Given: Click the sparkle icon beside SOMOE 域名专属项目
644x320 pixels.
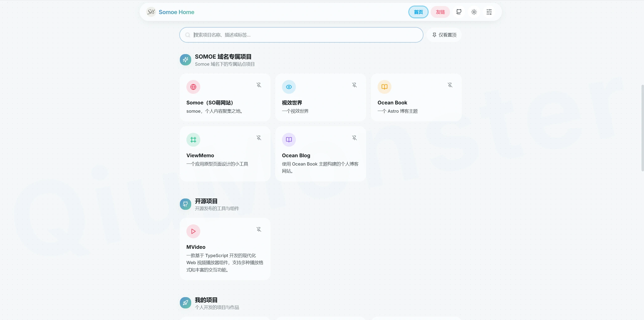Looking at the screenshot, I should pyautogui.click(x=185, y=60).
